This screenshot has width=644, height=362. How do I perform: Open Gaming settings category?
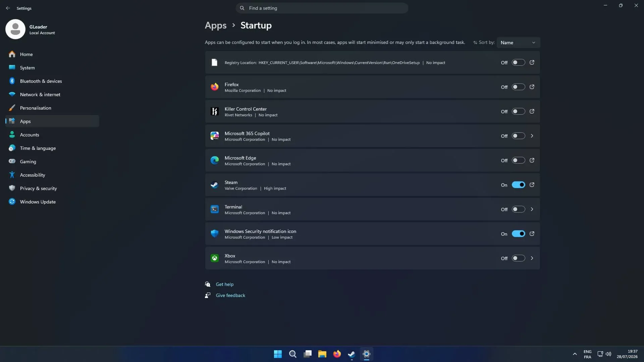pyautogui.click(x=52, y=162)
